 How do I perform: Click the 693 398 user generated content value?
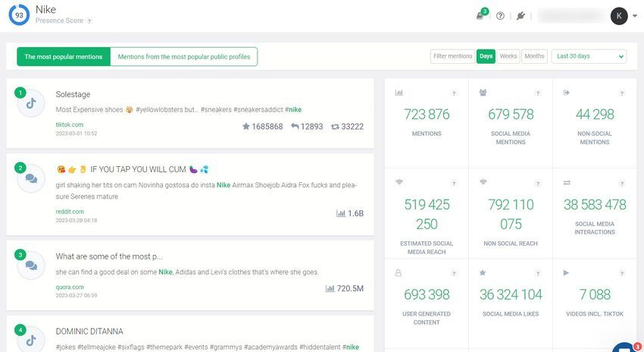click(x=427, y=294)
